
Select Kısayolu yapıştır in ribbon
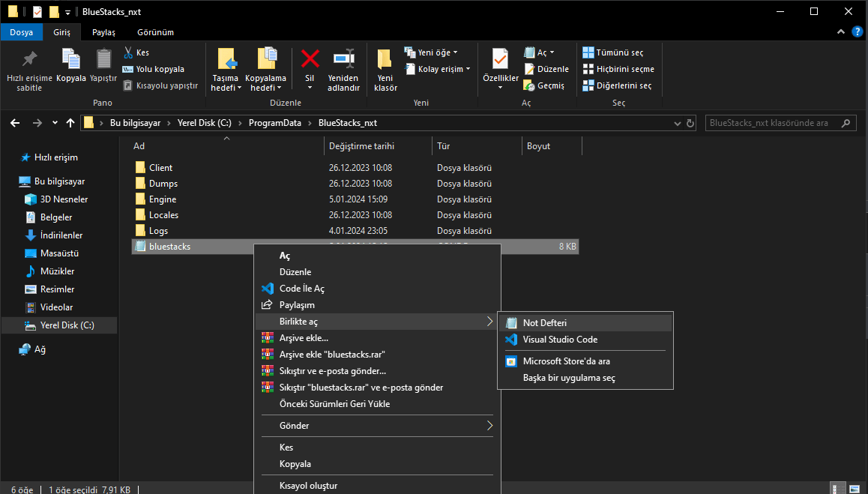(160, 86)
